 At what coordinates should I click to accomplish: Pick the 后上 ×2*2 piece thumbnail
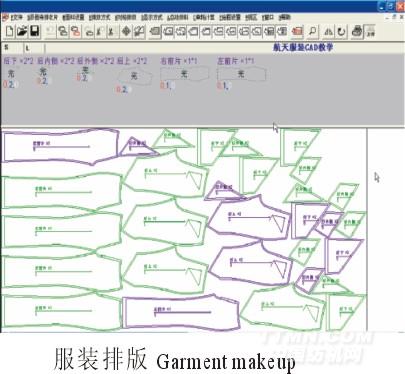click(134, 77)
